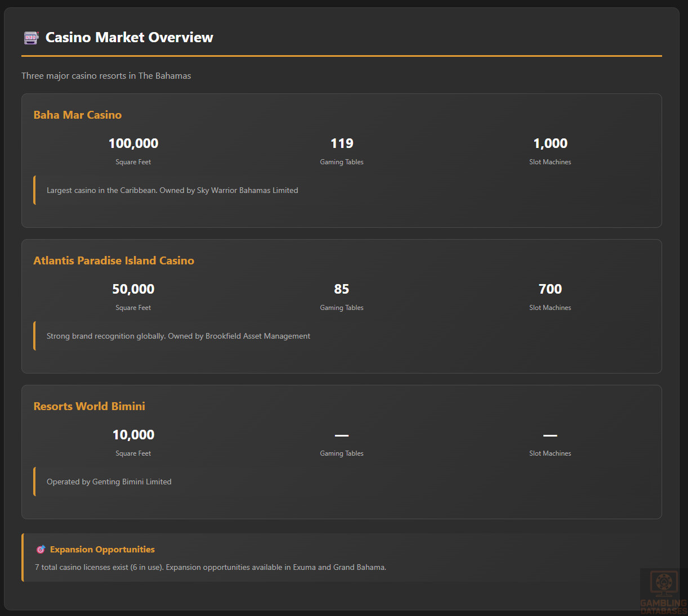Screen dimensions: 688x616
Task: Click Baha Mar's 100,000 square feet value
Action: click(x=133, y=143)
